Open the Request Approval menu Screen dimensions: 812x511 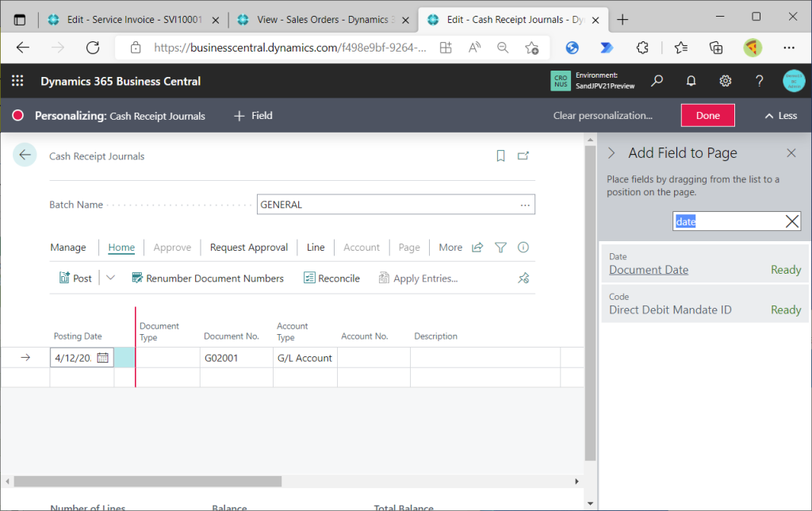[248, 248]
